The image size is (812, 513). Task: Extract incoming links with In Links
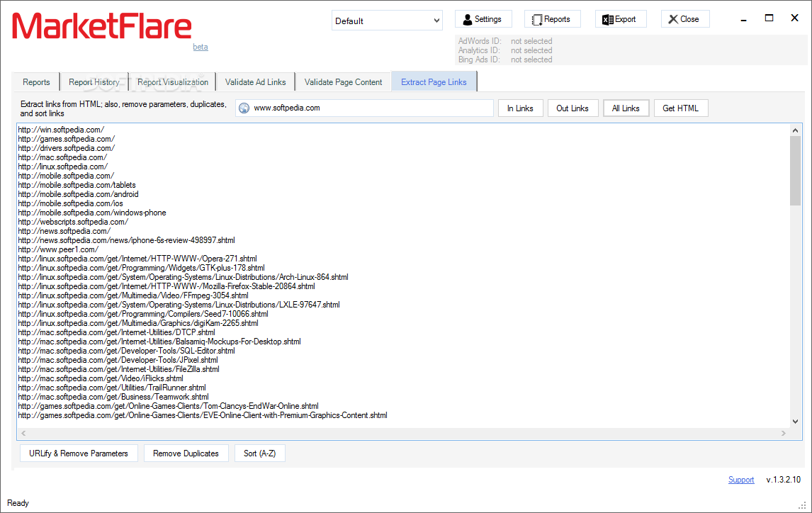pos(521,108)
